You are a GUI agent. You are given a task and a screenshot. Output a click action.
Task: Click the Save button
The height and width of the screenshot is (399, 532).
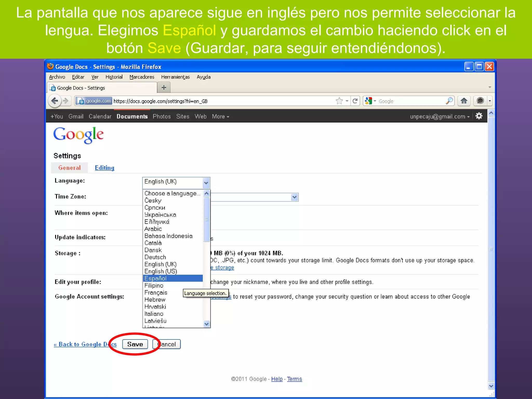tap(135, 344)
